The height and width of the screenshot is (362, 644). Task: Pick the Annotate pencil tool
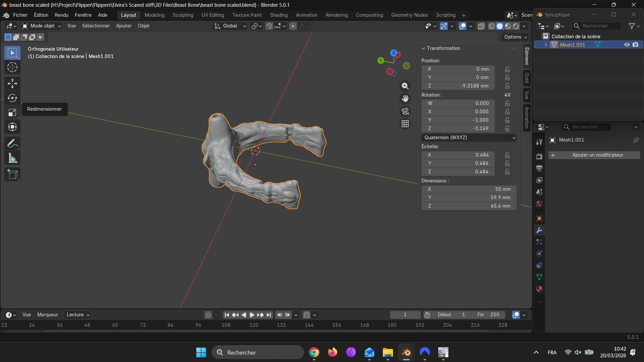[12, 144]
